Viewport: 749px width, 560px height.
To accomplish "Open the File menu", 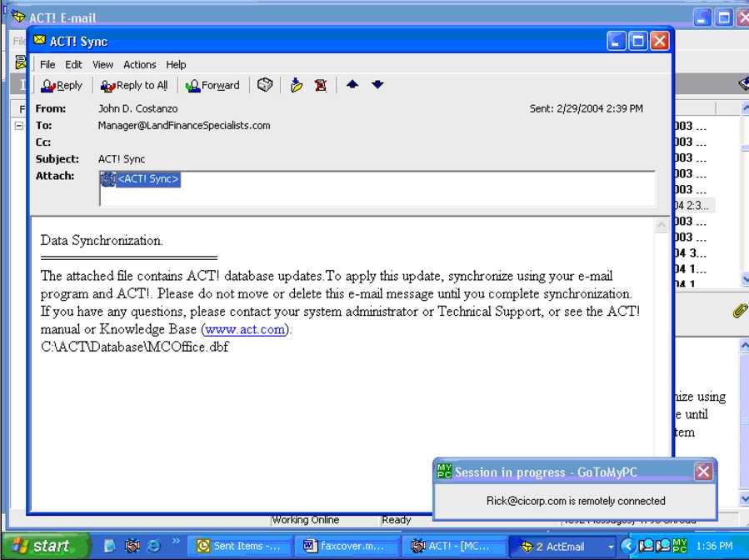I will click(x=47, y=64).
